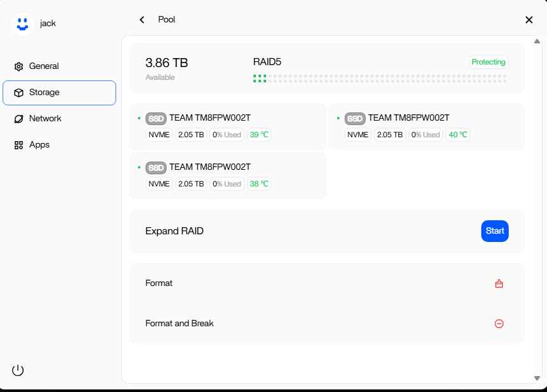
Task: Click the scrollbar down arrow
Action: tap(537, 379)
